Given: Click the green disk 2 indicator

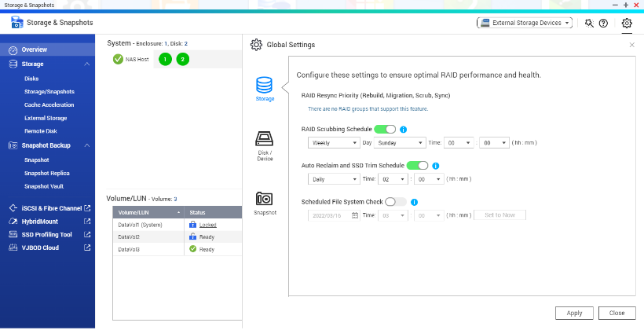Looking at the screenshot, I should pos(183,59).
